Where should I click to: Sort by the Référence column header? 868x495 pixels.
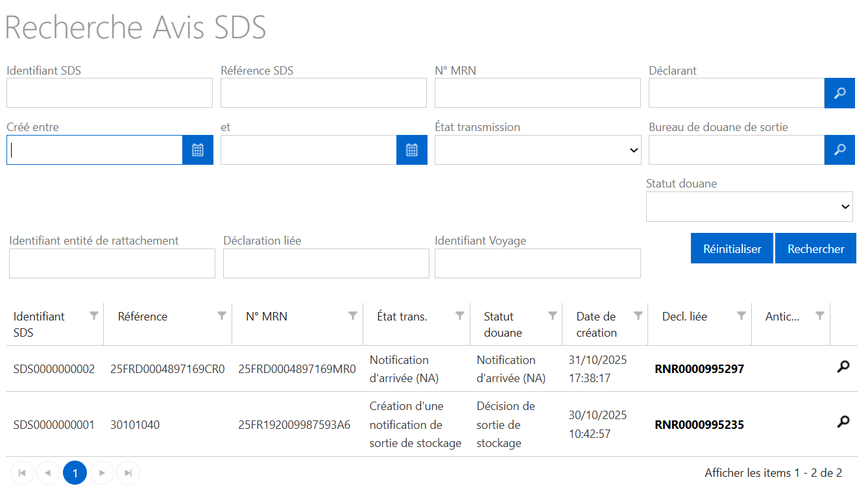click(x=143, y=317)
